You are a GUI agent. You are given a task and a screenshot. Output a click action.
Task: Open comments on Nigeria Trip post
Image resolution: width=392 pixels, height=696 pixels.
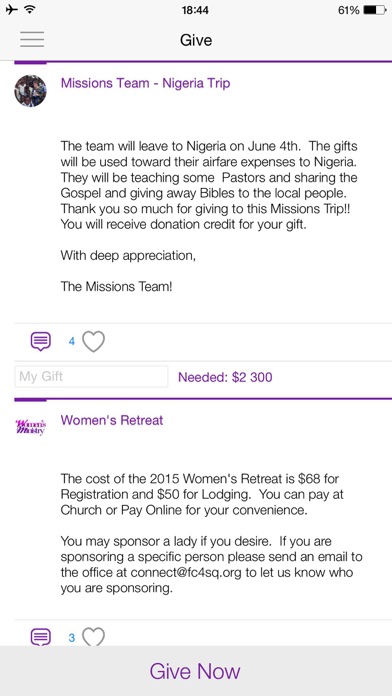point(40,341)
